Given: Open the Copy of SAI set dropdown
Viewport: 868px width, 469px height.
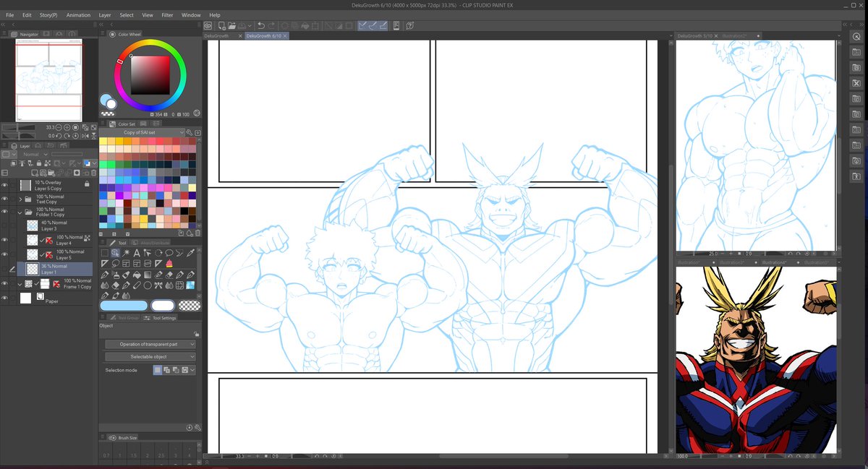Looking at the screenshot, I should click(x=142, y=132).
